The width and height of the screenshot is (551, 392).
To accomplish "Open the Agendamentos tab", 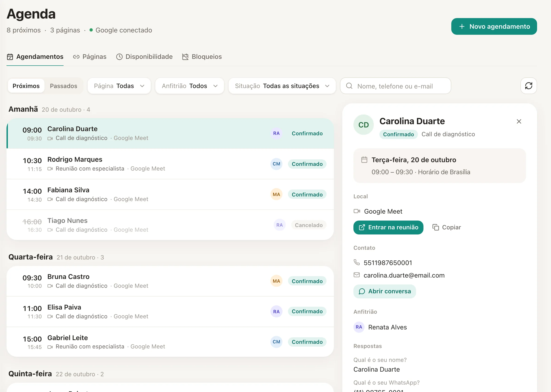I will coord(35,57).
